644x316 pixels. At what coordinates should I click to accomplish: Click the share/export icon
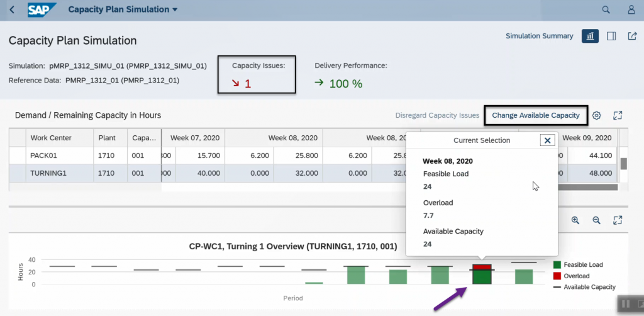click(632, 36)
